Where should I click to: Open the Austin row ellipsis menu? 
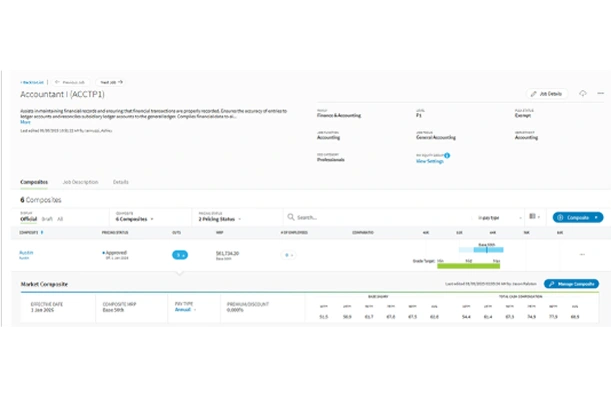click(582, 255)
